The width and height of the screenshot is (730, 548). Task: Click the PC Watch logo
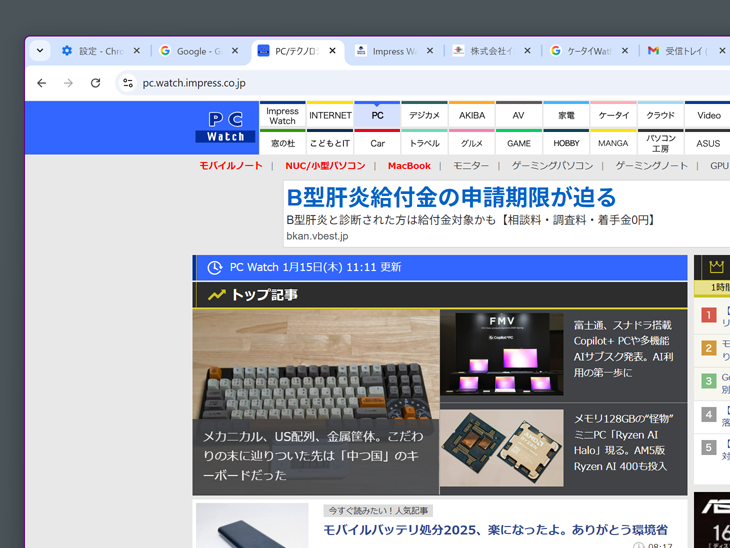[x=225, y=127]
